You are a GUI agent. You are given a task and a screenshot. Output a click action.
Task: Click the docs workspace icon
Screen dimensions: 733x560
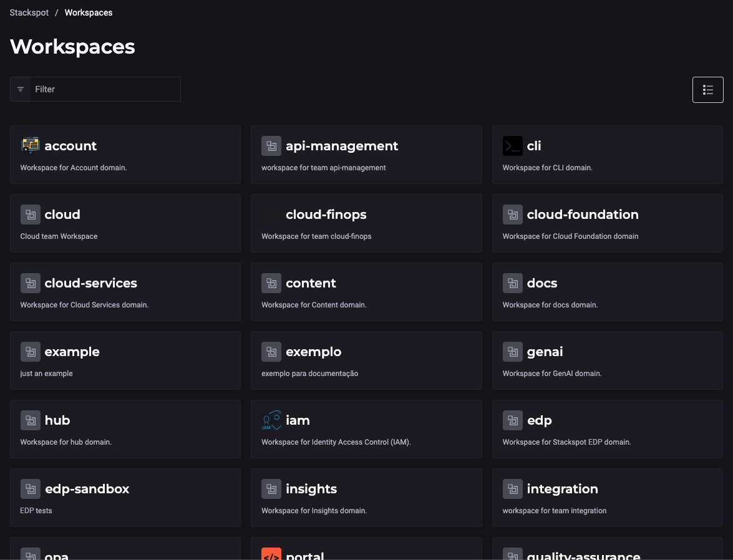pyautogui.click(x=512, y=283)
